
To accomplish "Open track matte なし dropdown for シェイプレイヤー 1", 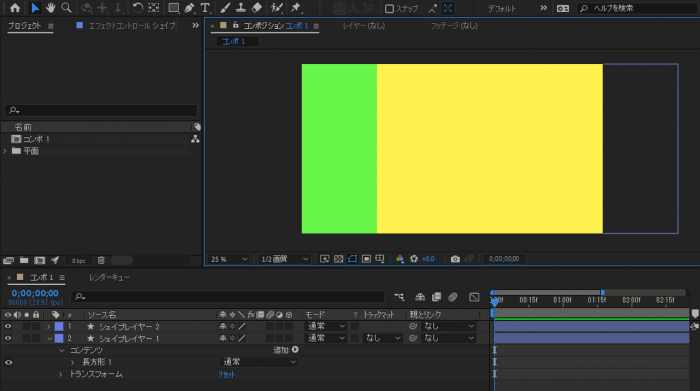I will 383,338.
